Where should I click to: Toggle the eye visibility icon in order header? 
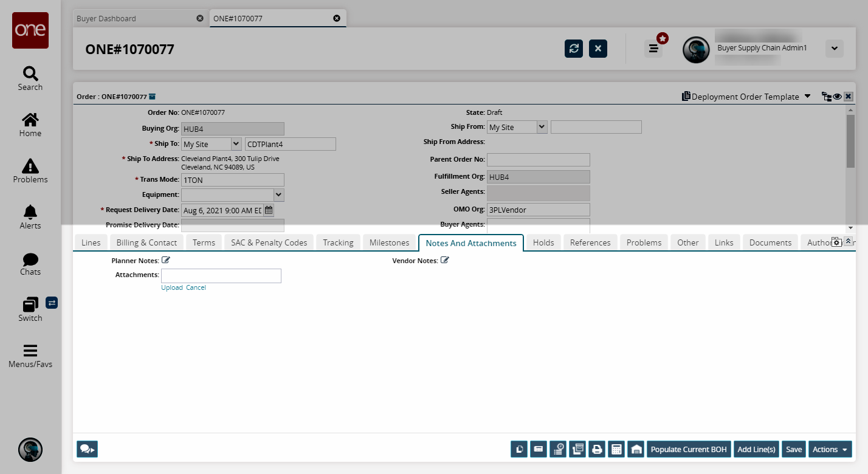pyautogui.click(x=837, y=97)
